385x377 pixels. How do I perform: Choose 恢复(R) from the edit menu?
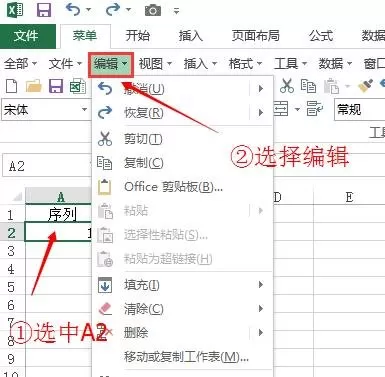point(183,113)
